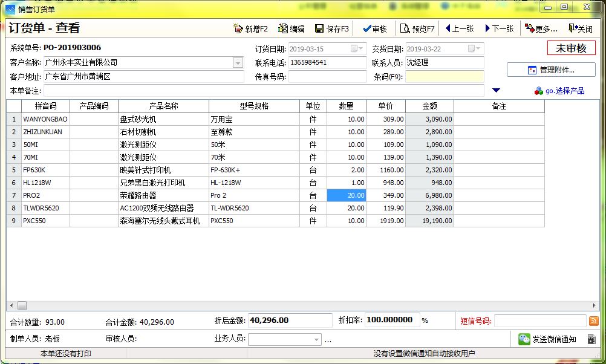Click the orange SMS feed icon

pyautogui.click(x=594, y=320)
